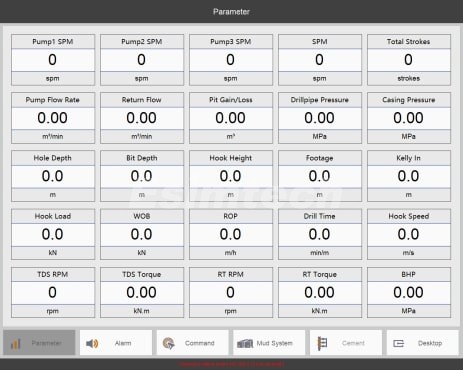
Task: Click the TDS Torque label
Action: 142,274
